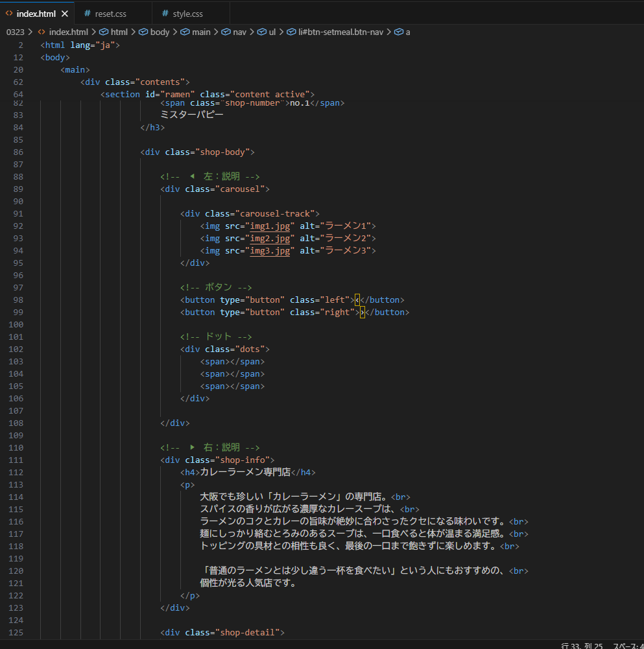
Task: Click the HTML file icon on index.html tab
Action: click(9, 14)
